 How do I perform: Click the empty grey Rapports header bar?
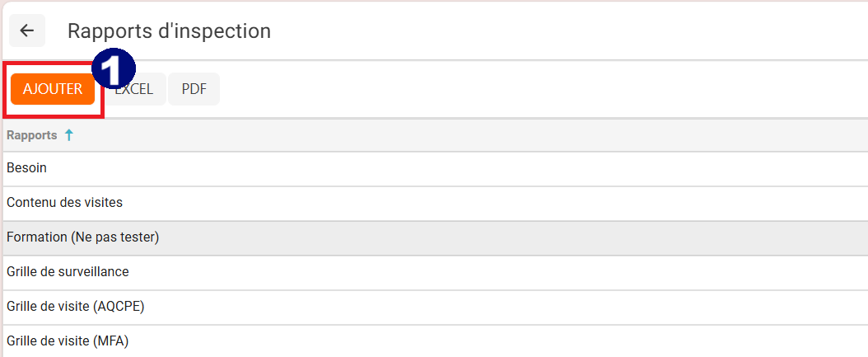[x=470, y=135]
